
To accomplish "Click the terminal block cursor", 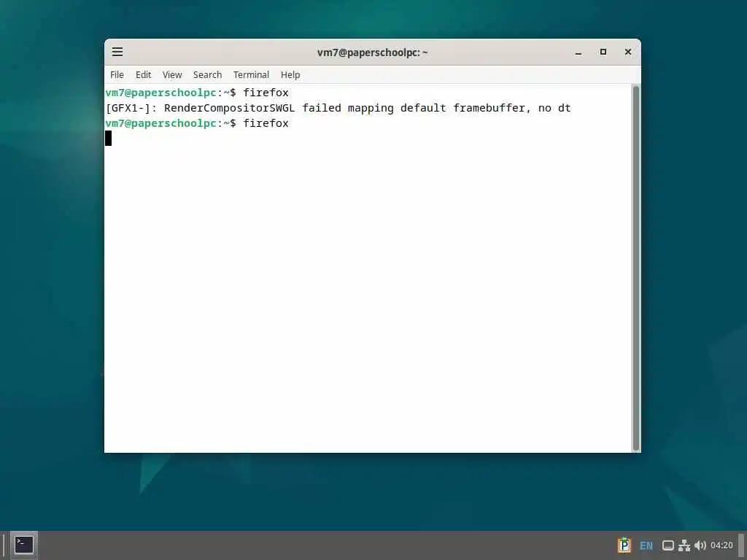I will [108, 138].
